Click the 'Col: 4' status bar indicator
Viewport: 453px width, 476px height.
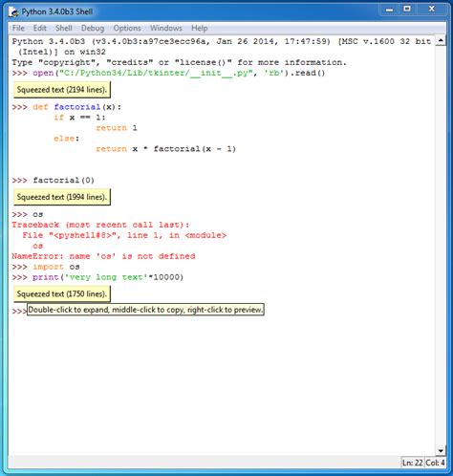point(435,463)
